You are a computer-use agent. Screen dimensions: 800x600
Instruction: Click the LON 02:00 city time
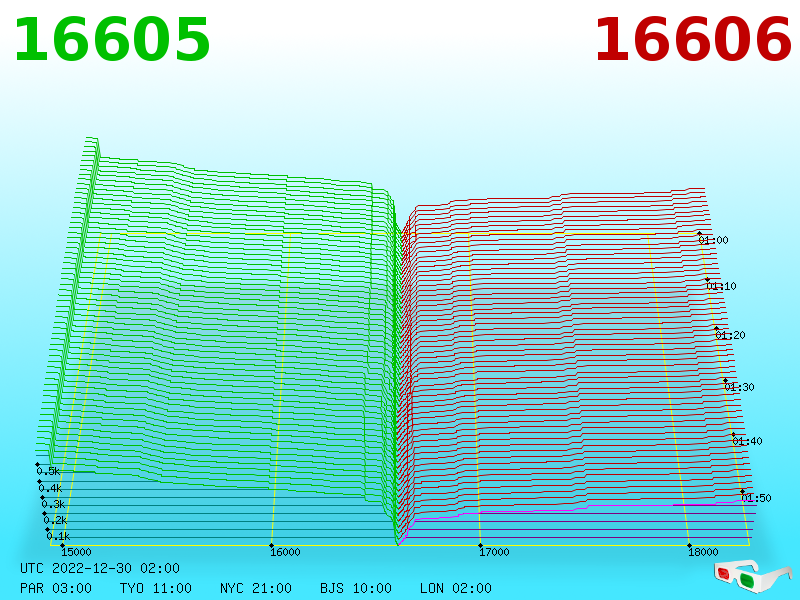point(456,588)
